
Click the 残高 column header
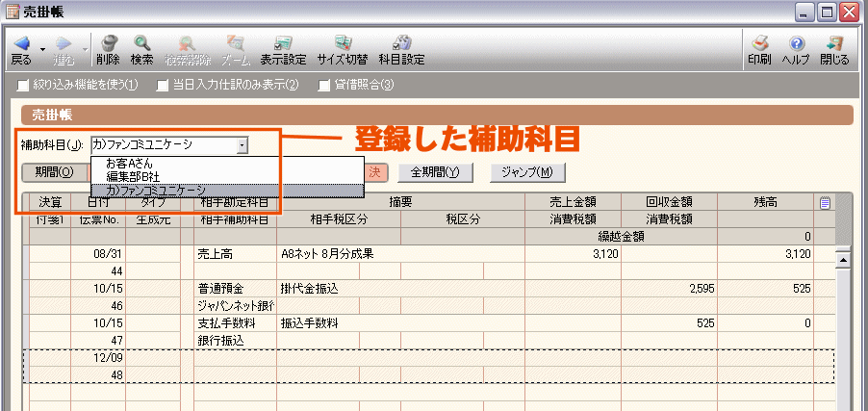(765, 203)
